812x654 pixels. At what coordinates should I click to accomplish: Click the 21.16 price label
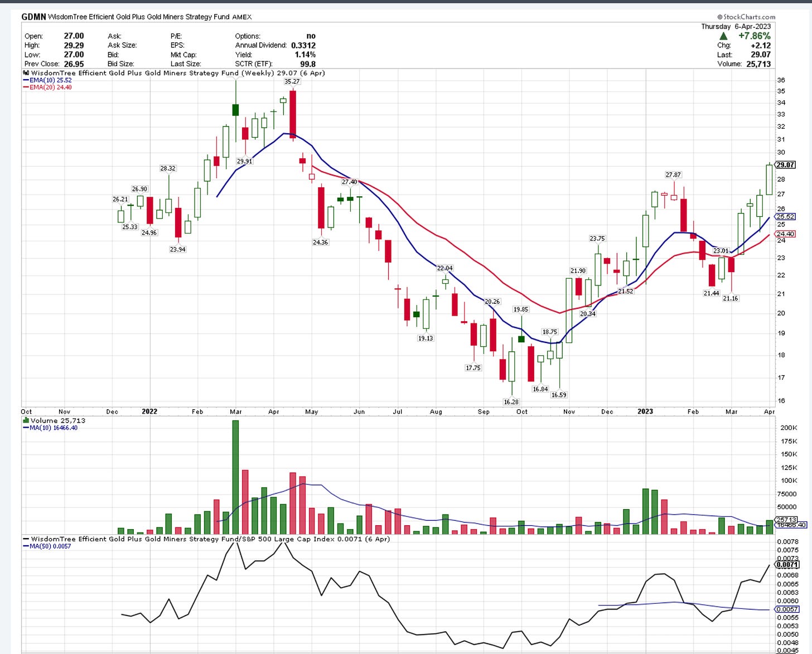731,298
